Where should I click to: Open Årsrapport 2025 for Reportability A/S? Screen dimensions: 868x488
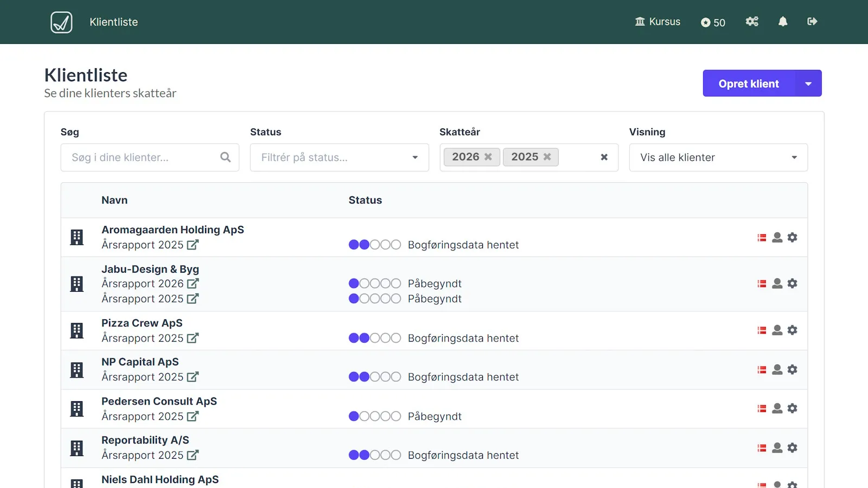click(x=150, y=455)
